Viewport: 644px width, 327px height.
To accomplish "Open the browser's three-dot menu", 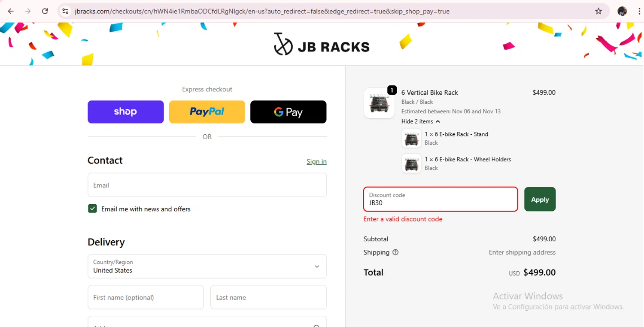I will click(x=639, y=11).
